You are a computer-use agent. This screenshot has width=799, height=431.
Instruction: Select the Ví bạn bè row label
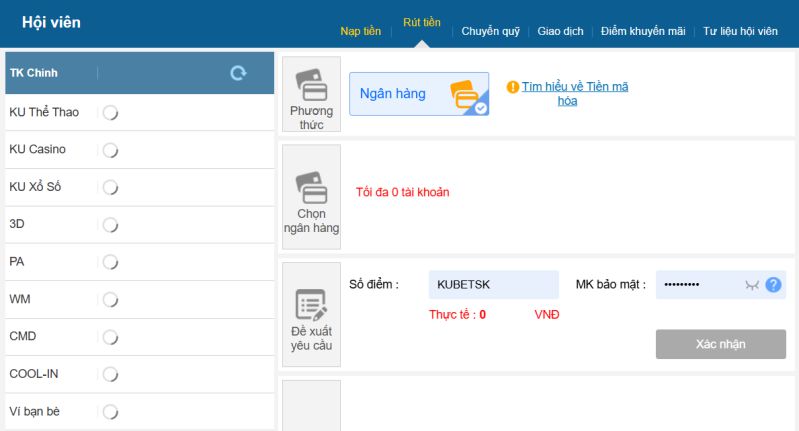(34, 411)
